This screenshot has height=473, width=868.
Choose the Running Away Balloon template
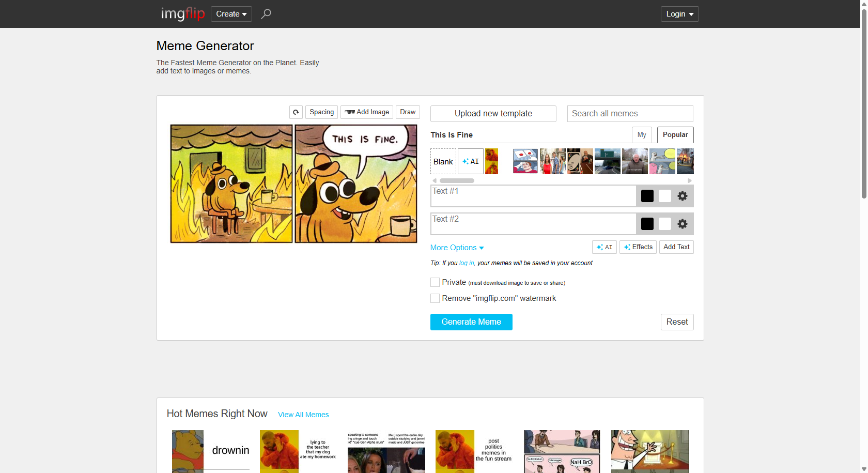[662, 161]
